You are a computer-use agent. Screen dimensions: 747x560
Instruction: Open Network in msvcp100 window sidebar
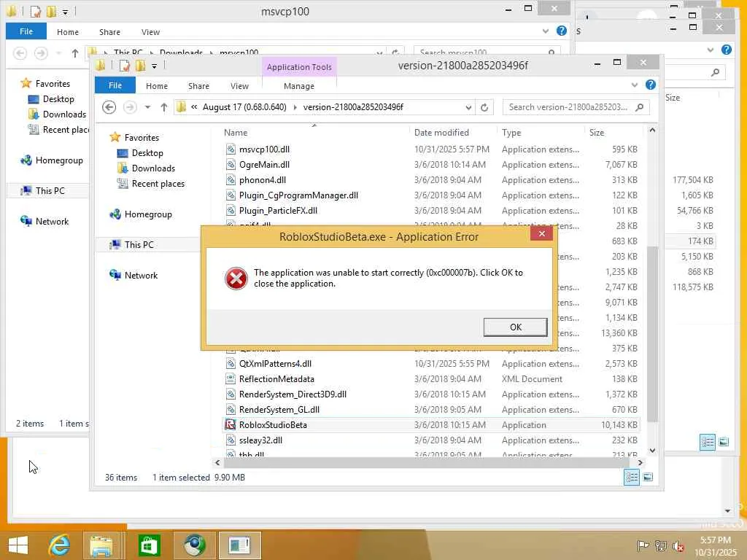[x=52, y=222]
